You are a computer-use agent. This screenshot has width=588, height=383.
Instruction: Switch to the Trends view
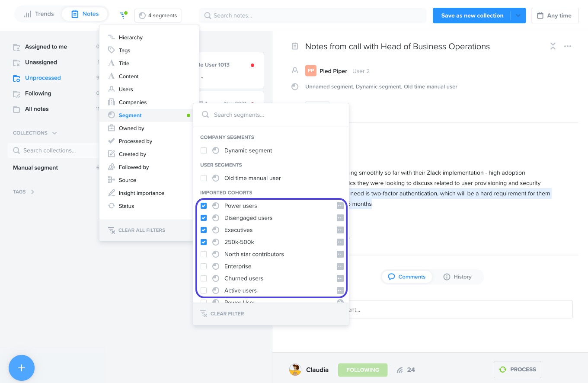click(38, 13)
